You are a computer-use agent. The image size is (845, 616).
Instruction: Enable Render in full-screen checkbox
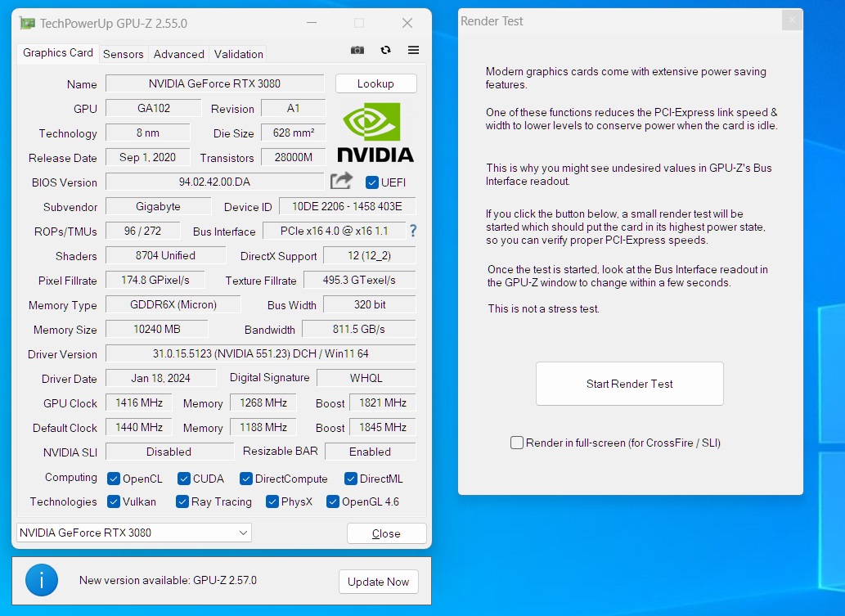point(517,443)
